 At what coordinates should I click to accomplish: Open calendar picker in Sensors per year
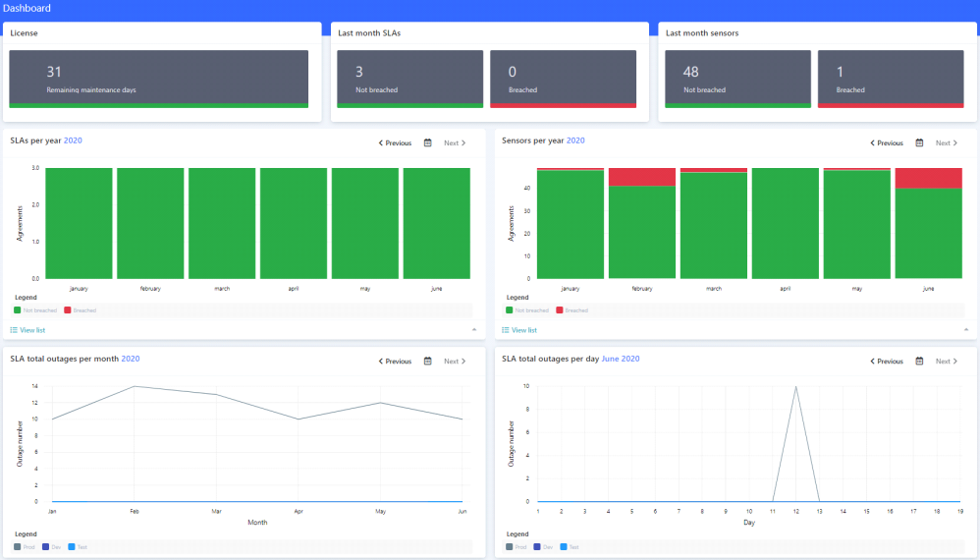coord(919,143)
